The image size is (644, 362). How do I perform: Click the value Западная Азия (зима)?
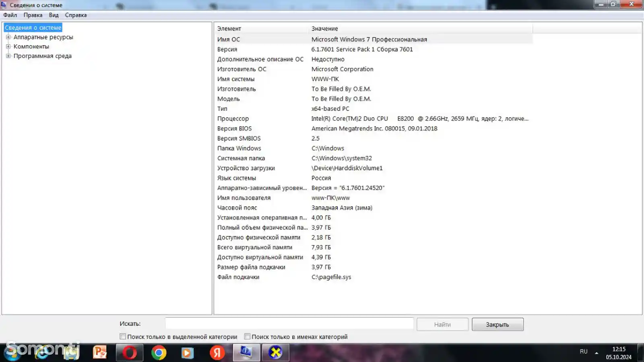click(x=342, y=208)
